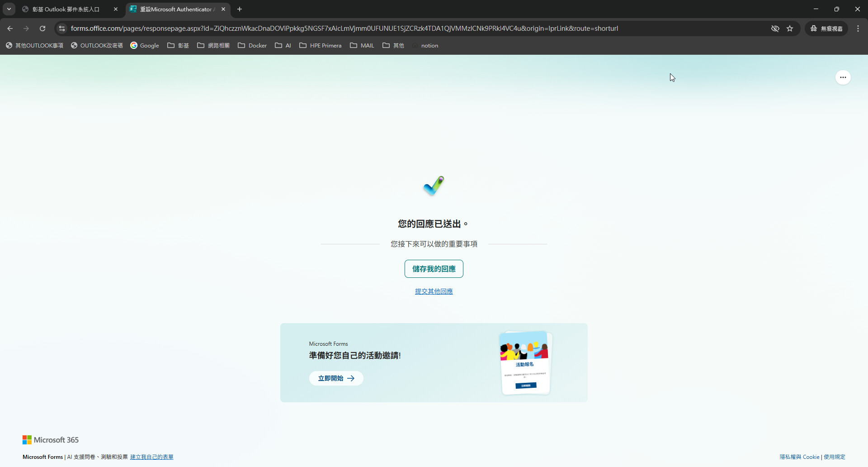Click the 提交其他回應 link

434,291
